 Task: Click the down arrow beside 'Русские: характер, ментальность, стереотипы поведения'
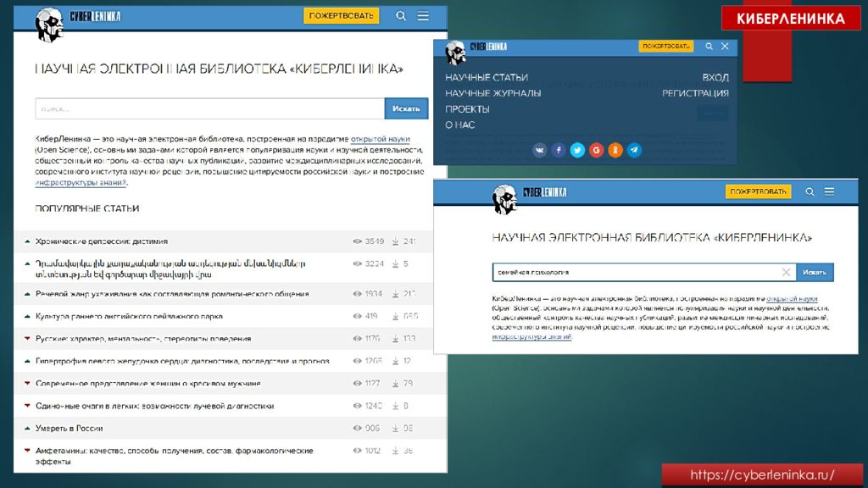coord(27,339)
